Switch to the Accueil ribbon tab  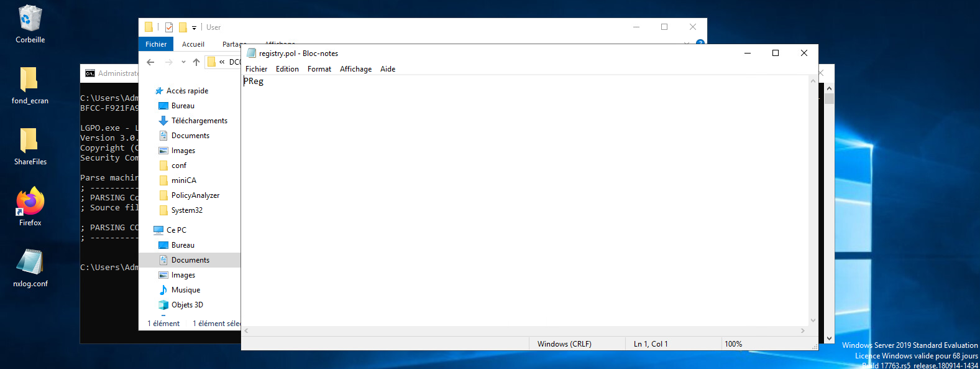click(193, 44)
